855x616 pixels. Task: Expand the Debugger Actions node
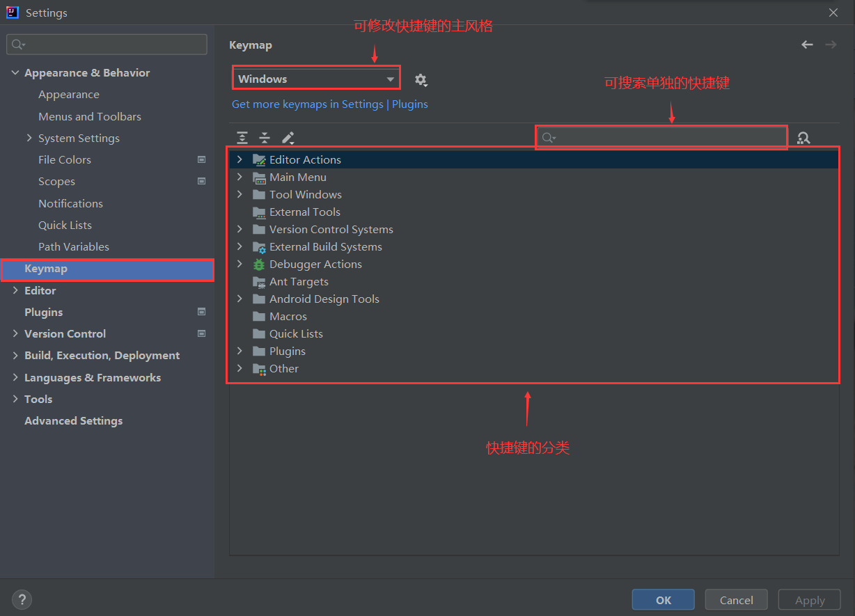tap(240, 264)
